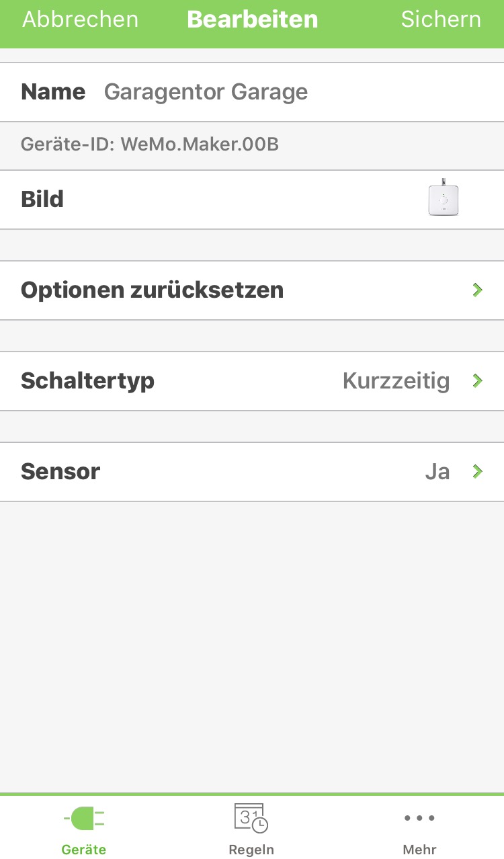The width and height of the screenshot is (504, 859).
Task: Change the Sensor value Ja
Action: click(437, 472)
